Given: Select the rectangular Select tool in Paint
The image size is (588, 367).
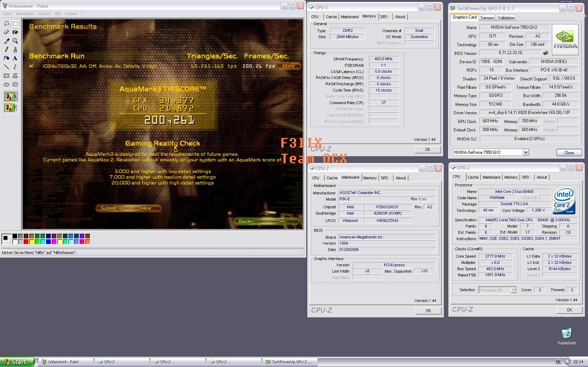Looking at the screenshot, I should [15, 23].
